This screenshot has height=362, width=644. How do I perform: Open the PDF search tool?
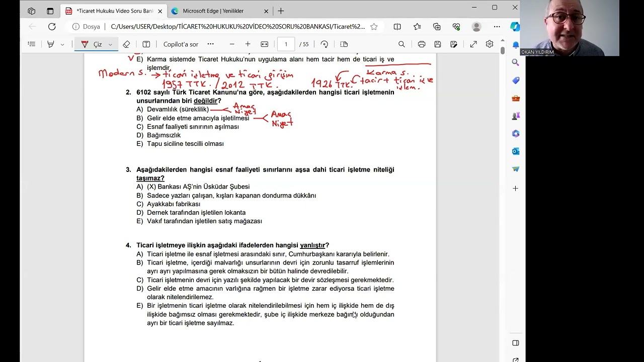pyautogui.click(x=401, y=44)
